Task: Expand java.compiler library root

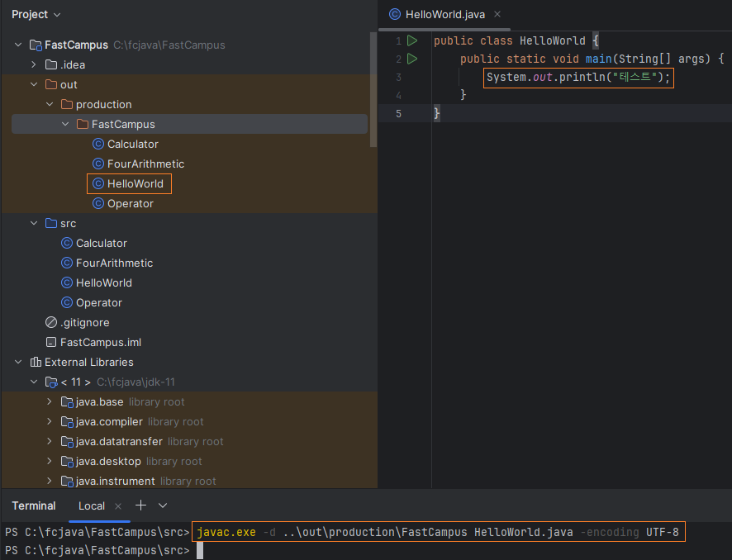Action: (50, 421)
